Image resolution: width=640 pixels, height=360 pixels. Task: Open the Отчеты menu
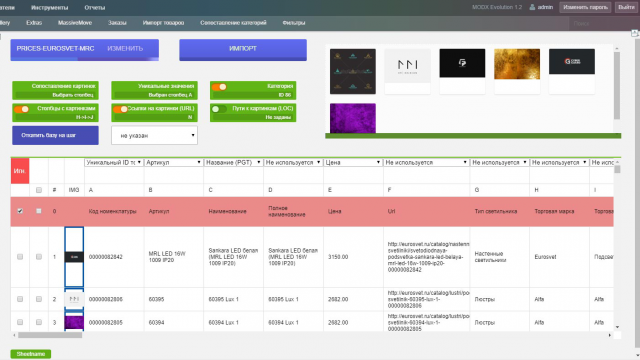click(x=94, y=8)
